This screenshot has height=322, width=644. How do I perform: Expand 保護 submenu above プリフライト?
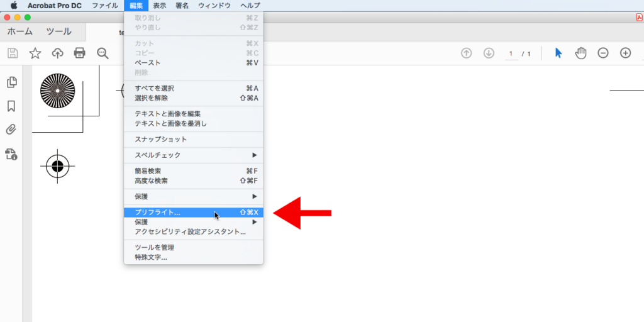[194, 196]
